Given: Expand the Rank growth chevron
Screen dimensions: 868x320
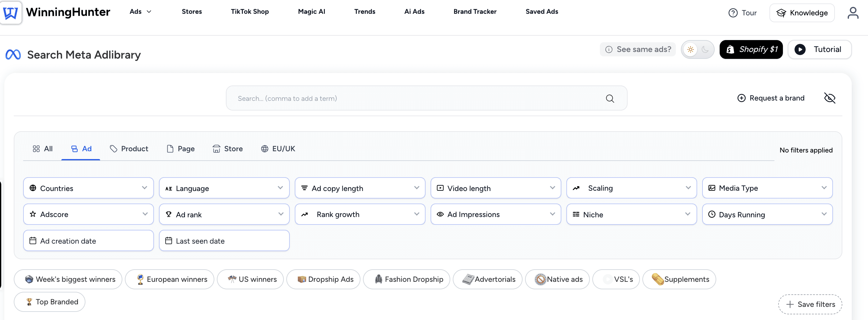Looking at the screenshot, I should pyautogui.click(x=416, y=214).
